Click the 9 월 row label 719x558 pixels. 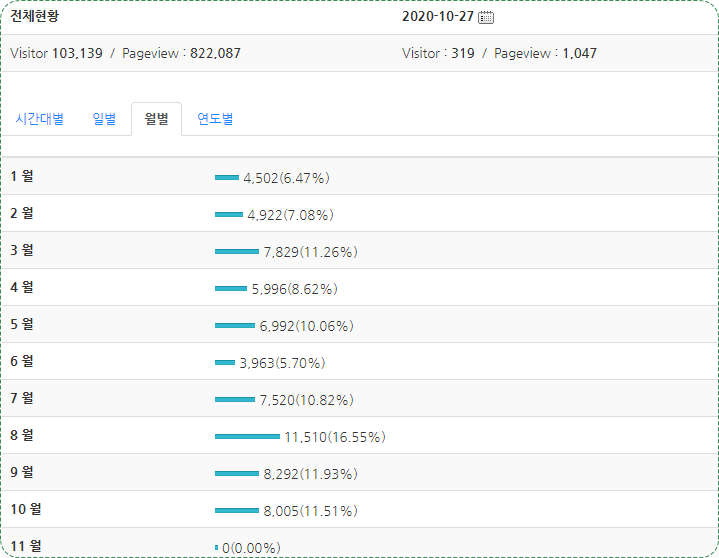point(22,473)
